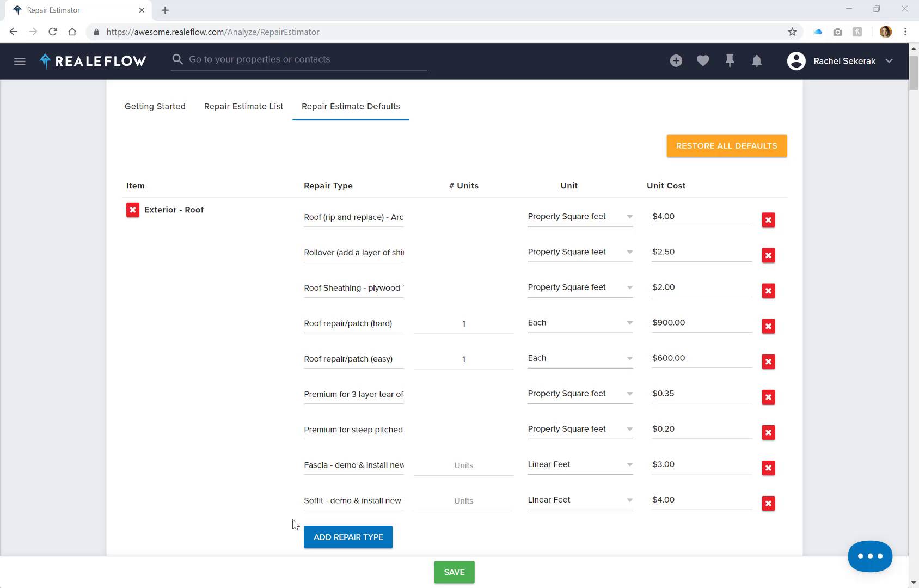
Task: Open the Repair Estimate List tab
Action: tap(243, 106)
